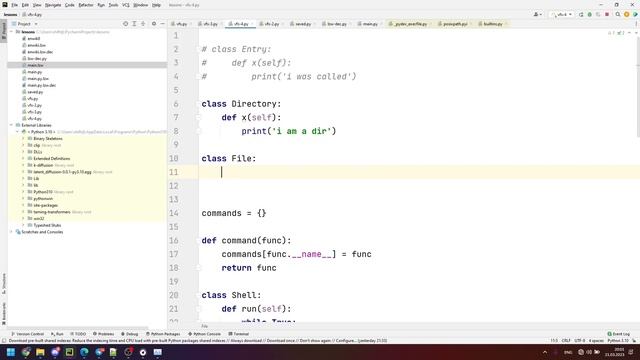Expand the site-packages folder
Screen dimensions: 640x360
pos(24,205)
